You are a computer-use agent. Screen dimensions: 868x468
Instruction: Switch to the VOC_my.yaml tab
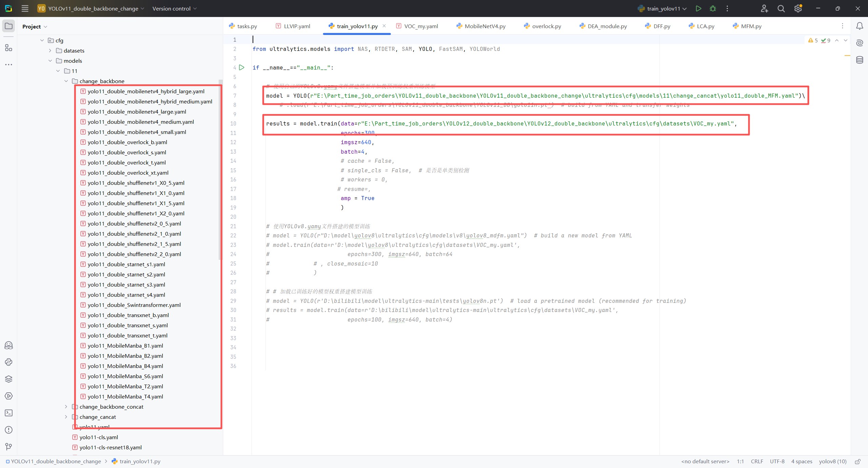click(421, 26)
